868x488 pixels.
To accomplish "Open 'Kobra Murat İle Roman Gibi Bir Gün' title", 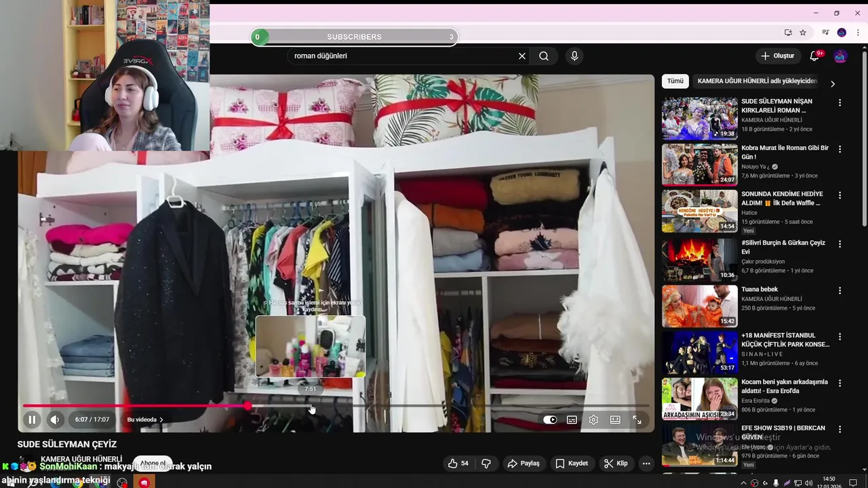I will [785, 152].
